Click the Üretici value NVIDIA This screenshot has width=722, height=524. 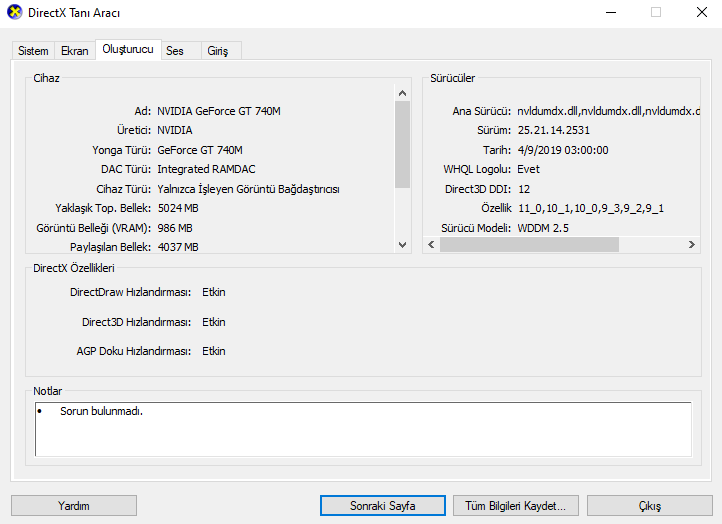pos(175,130)
